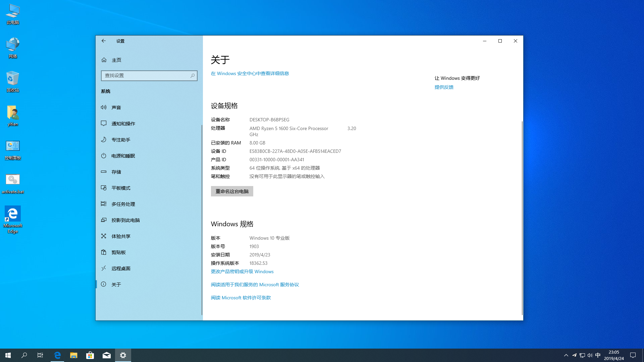
Task: Open Task View on the taskbar
Action: tap(40, 355)
